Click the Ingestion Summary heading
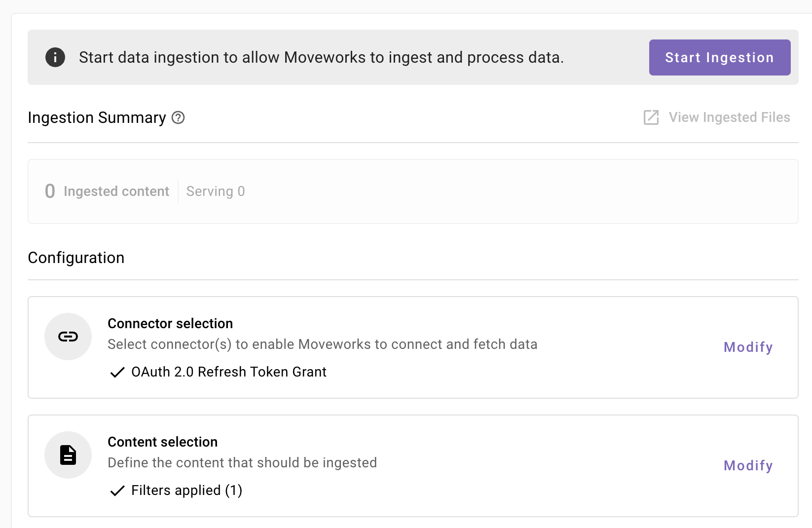812x528 pixels. (97, 118)
